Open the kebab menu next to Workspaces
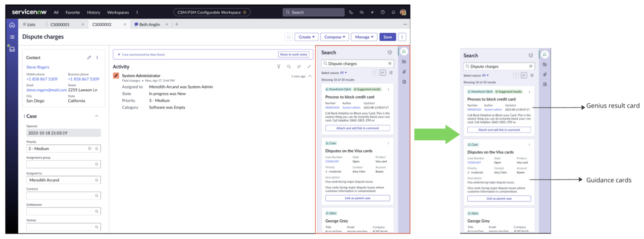This screenshot has height=239, width=644. pos(137,12)
